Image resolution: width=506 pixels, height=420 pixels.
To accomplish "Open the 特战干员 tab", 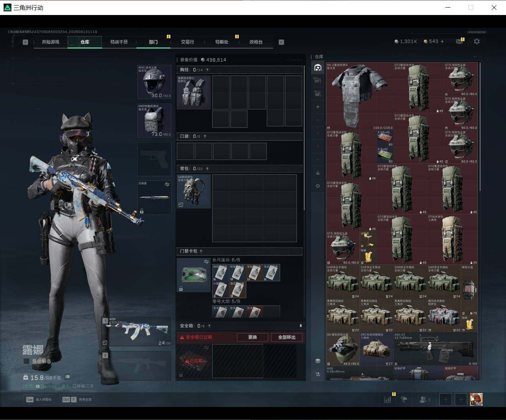I will (x=119, y=42).
